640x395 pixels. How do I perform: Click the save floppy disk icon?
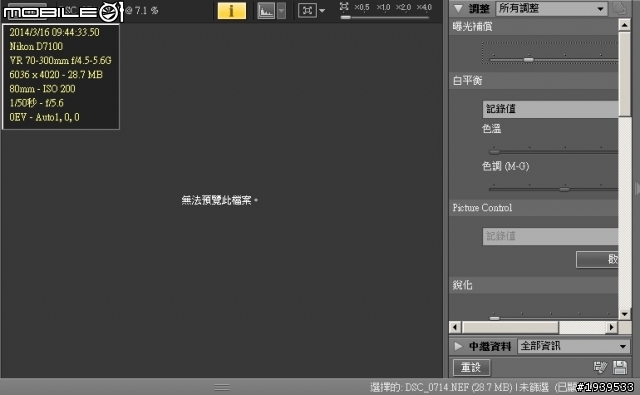tap(620, 367)
